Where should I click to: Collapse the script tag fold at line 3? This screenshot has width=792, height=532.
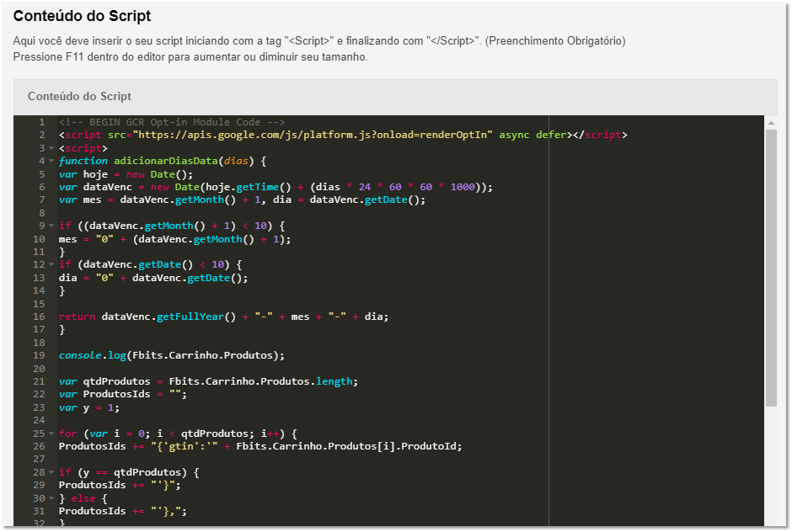tap(51, 148)
